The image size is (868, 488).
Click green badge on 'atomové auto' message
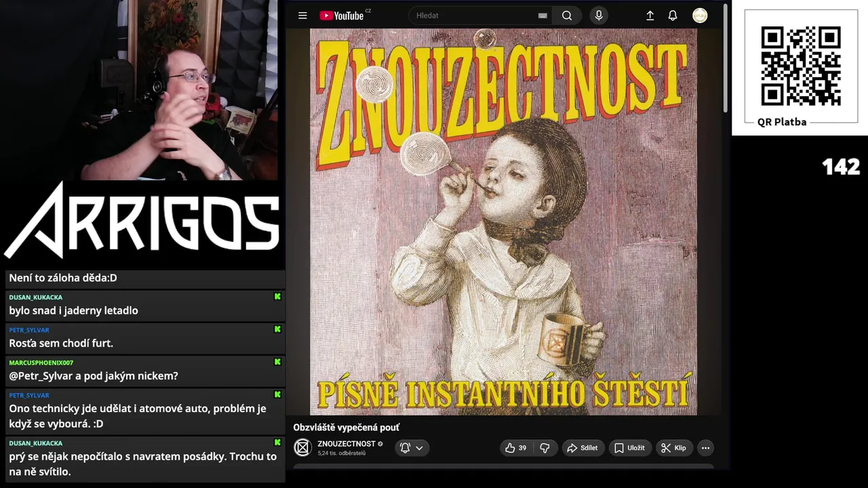click(x=277, y=394)
